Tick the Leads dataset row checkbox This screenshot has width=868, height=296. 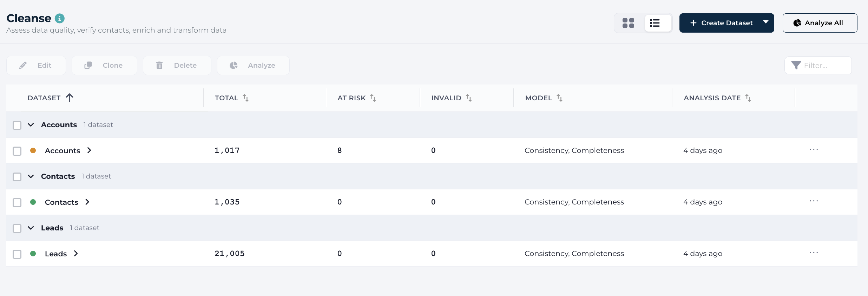[x=17, y=254]
